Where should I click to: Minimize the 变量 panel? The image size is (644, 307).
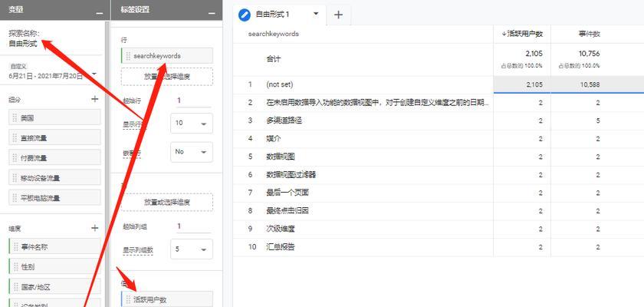[x=100, y=13]
